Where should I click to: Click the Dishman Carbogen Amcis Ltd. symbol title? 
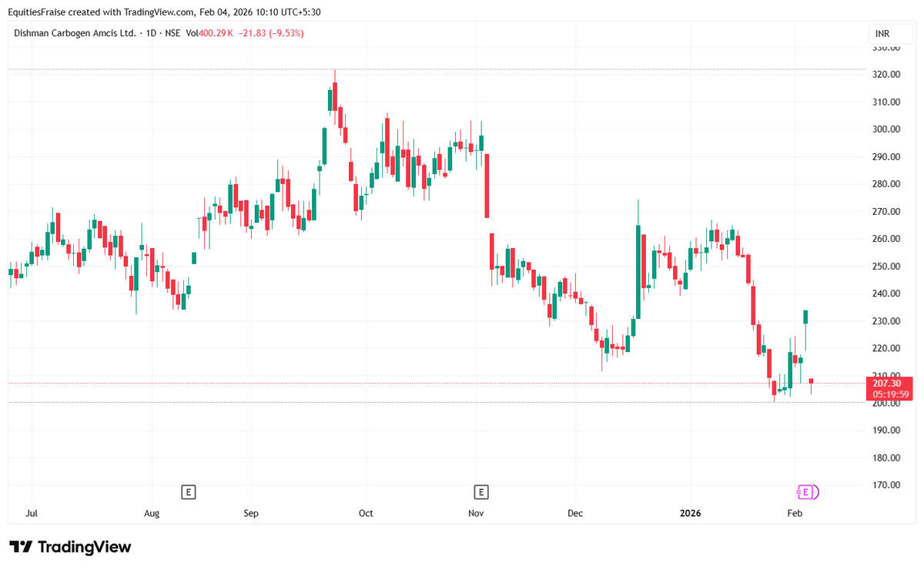click(75, 33)
